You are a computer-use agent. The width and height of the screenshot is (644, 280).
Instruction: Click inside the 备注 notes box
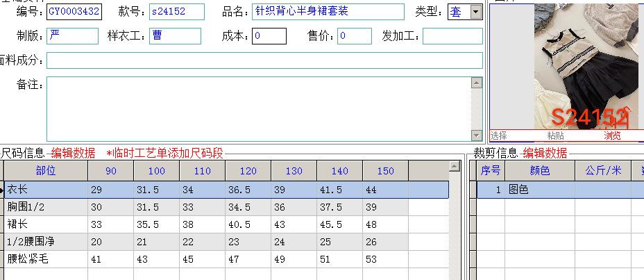click(x=258, y=108)
